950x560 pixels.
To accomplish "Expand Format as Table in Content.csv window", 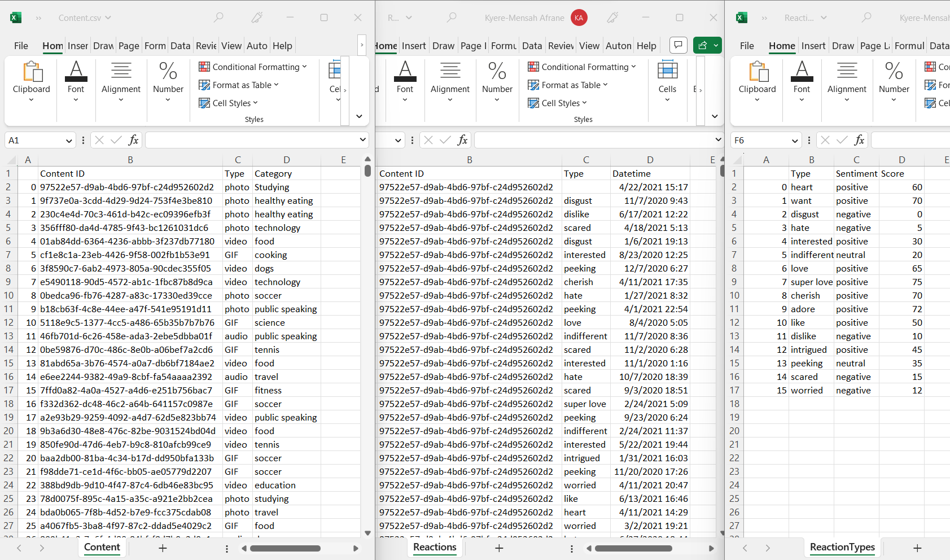I will coord(239,85).
